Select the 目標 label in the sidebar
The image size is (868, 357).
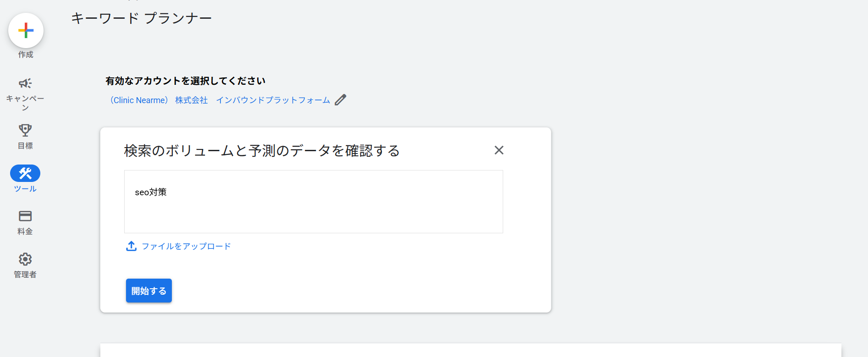point(25,146)
